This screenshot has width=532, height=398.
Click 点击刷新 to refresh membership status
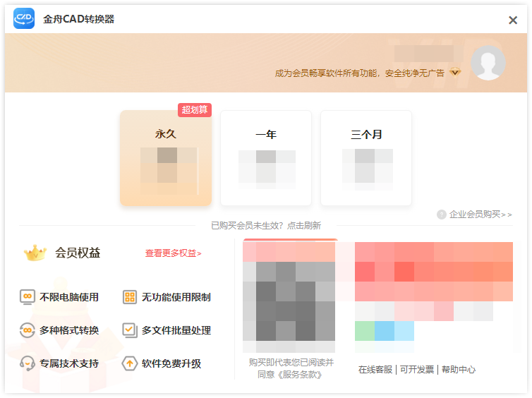point(304,226)
